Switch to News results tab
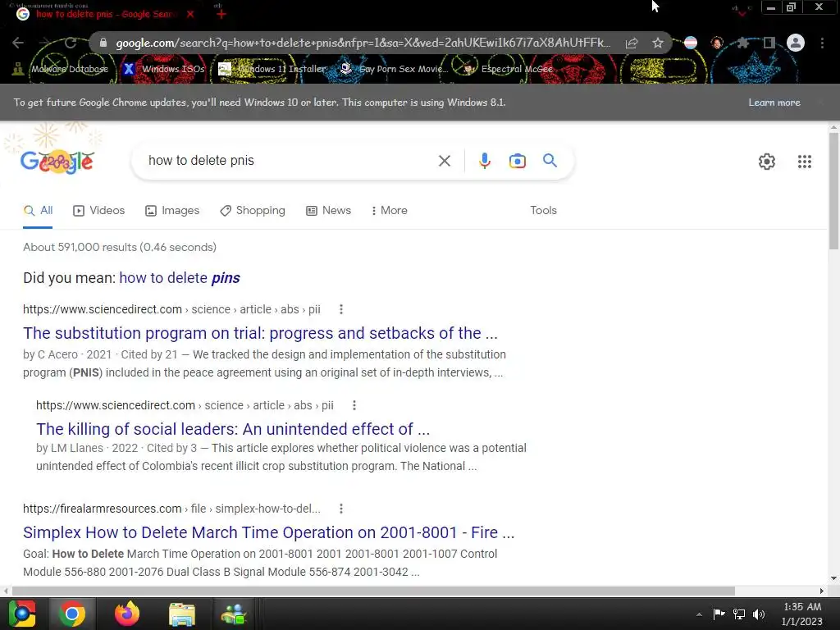The image size is (840, 630). point(328,211)
